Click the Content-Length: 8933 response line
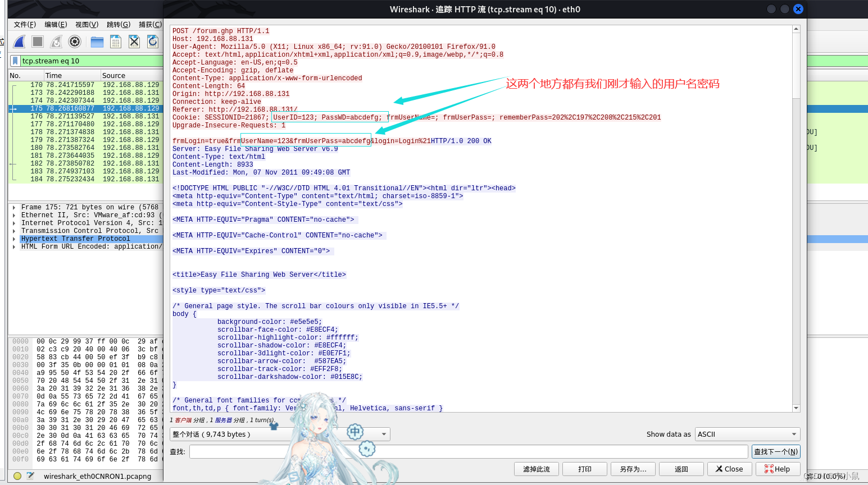The width and height of the screenshot is (868, 485). click(x=213, y=164)
